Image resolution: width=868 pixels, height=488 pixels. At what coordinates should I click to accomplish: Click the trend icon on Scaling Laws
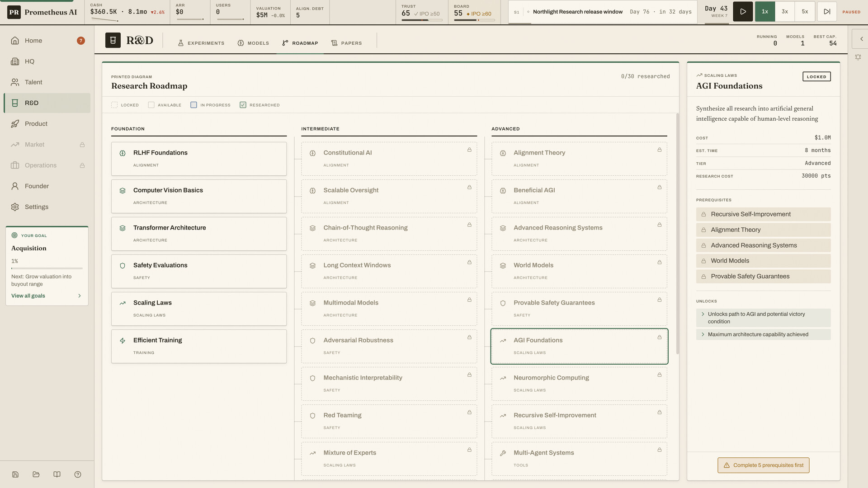coord(123,303)
